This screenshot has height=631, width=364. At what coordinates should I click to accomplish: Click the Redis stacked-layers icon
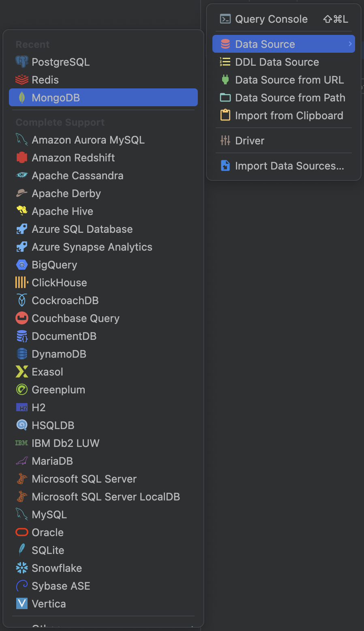click(x=22, y=80)
